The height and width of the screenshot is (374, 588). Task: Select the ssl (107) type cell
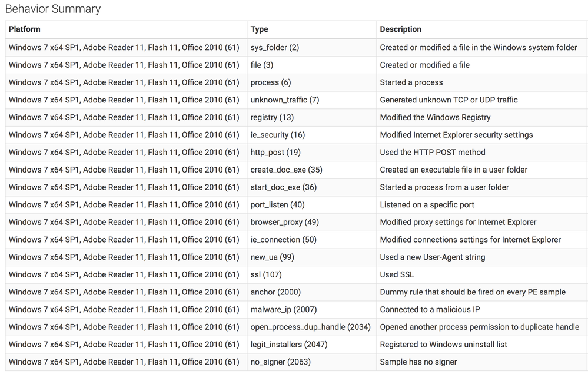click(266, 274)
